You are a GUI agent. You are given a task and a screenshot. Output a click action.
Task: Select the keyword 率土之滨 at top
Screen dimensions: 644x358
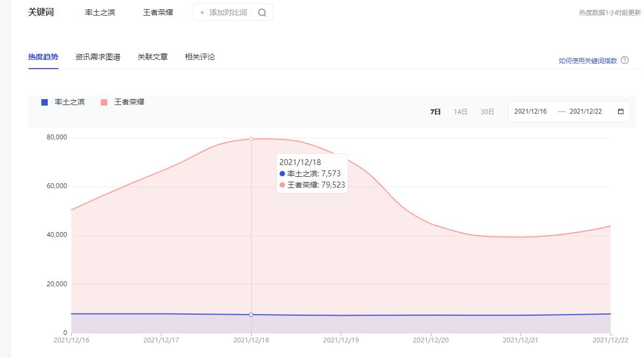point(101,12)
